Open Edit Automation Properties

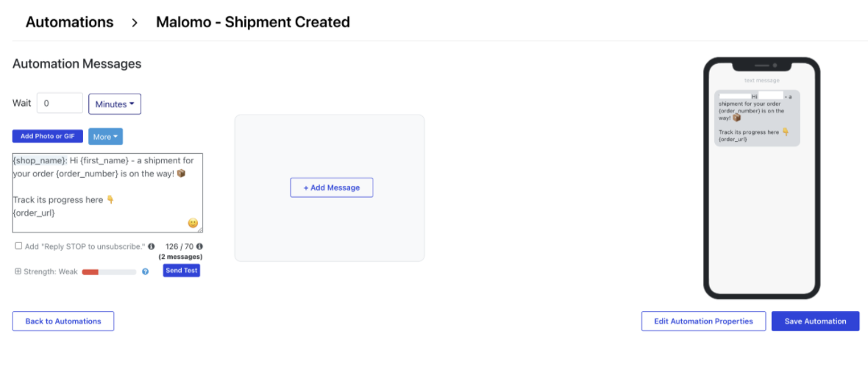[x=703, y=321]
